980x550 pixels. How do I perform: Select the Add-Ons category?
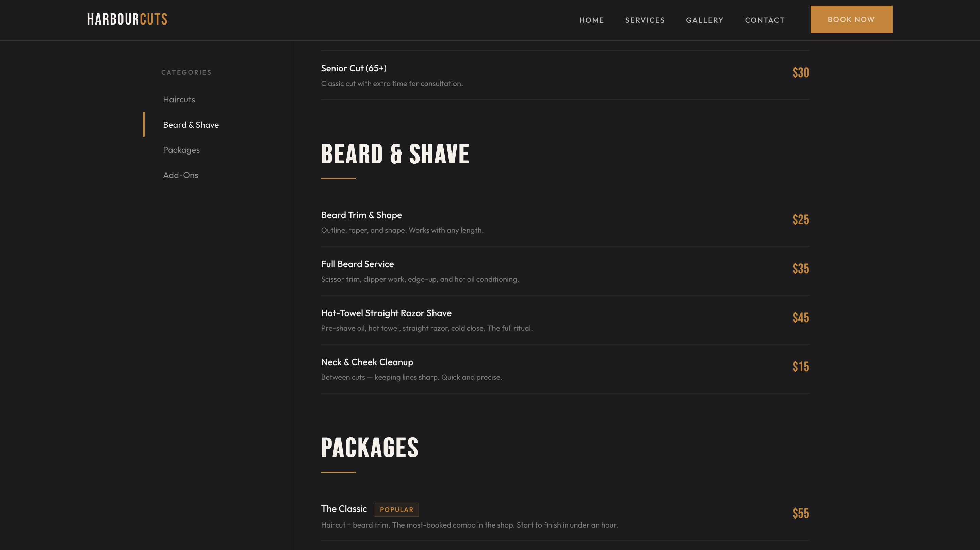[180, 175]
